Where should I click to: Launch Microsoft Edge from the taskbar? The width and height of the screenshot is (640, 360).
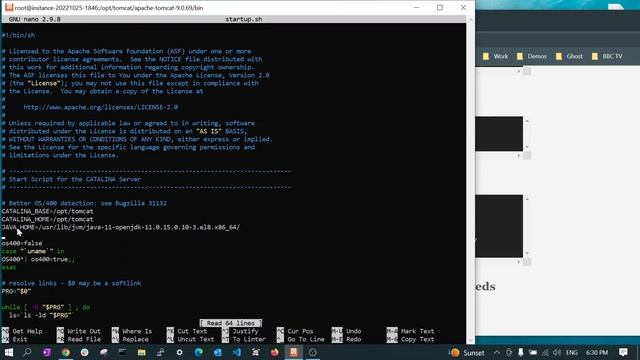tap(198, 352)
